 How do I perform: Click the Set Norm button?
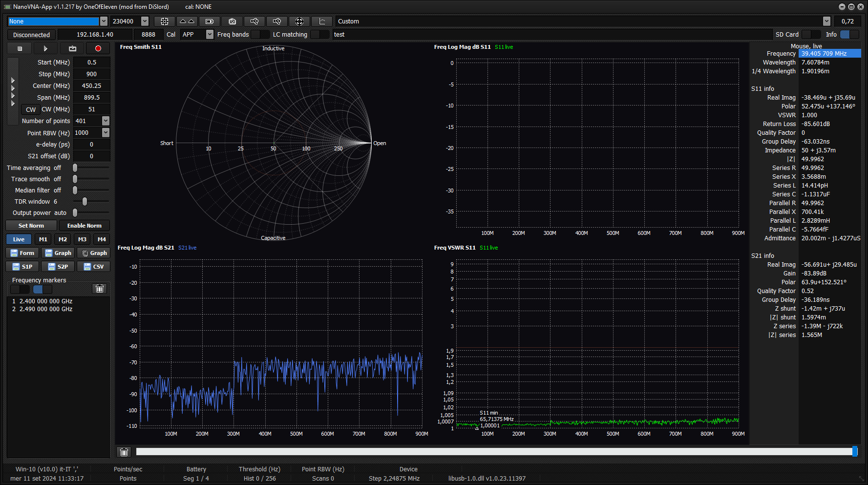[x=31, y=226]
